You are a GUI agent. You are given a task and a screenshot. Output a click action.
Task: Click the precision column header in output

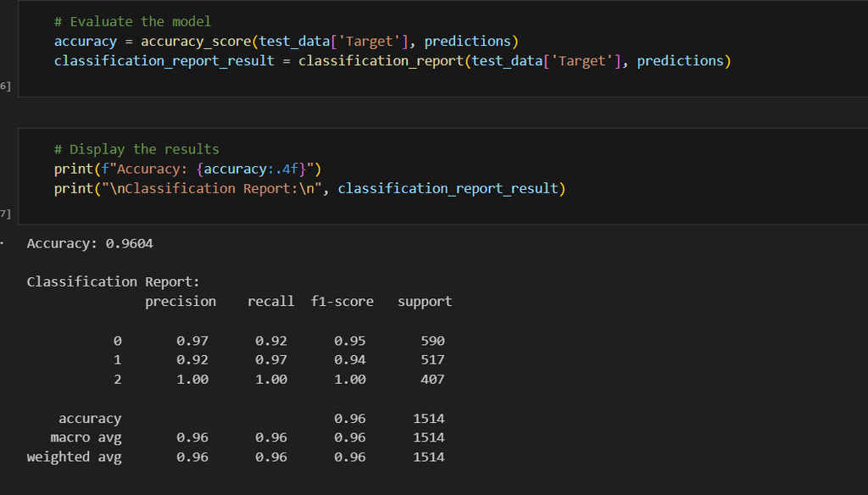tap(181, 302)
